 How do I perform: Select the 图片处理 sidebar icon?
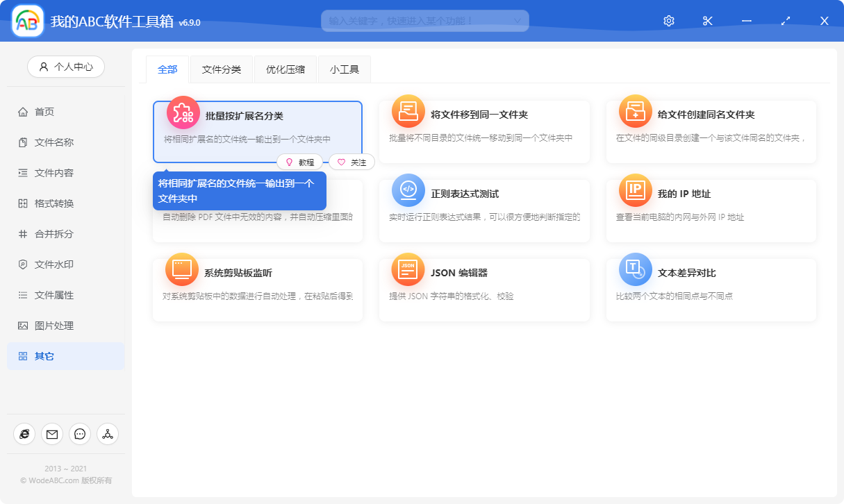click(24, 325)
